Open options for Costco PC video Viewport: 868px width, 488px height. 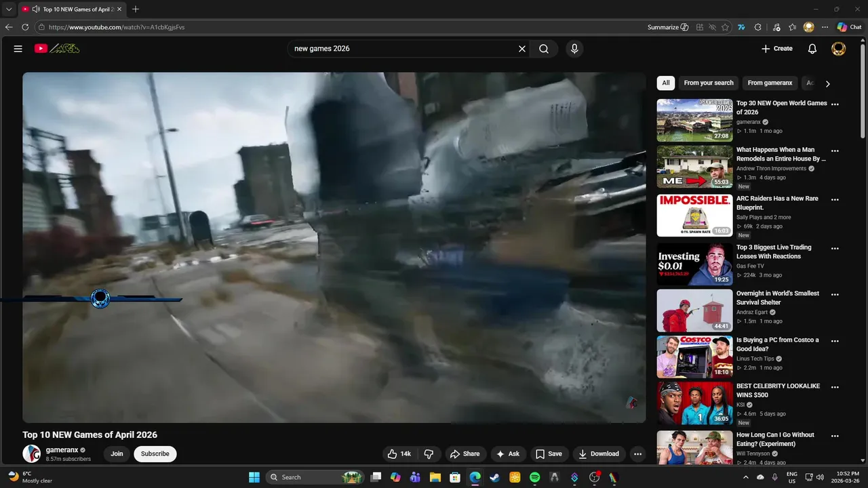pos(835,341)
